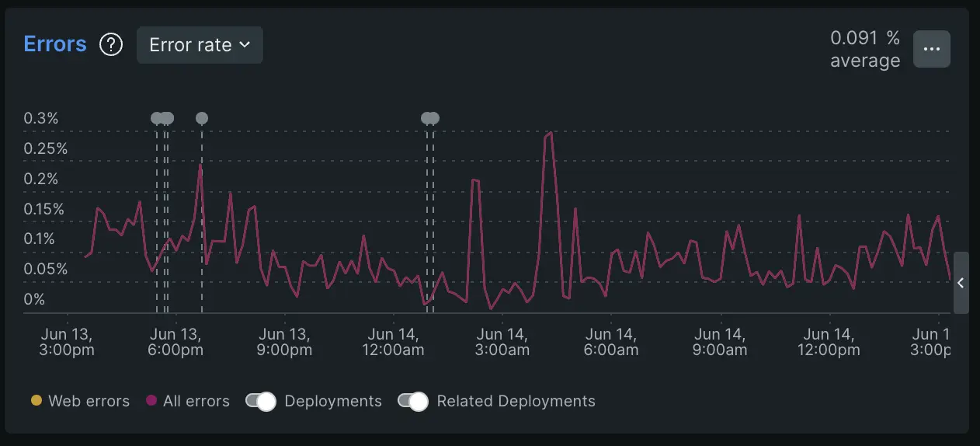The height and width of the screenshot is (446, 980).
Task: Open the Errors title link
Action: [55, 44]
